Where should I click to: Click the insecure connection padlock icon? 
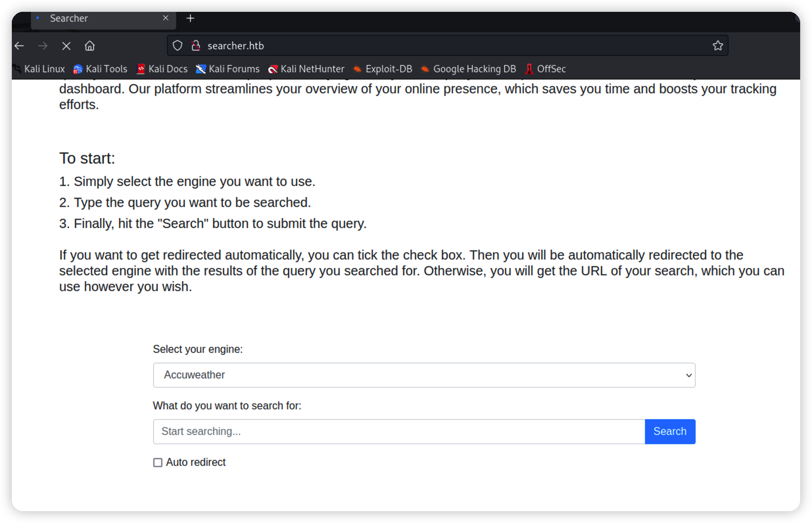(196, 46)
